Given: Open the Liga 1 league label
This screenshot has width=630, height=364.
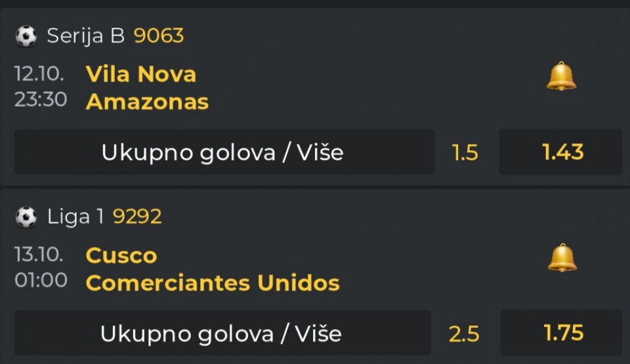Looking at the screenshot, I should [75, 216].
